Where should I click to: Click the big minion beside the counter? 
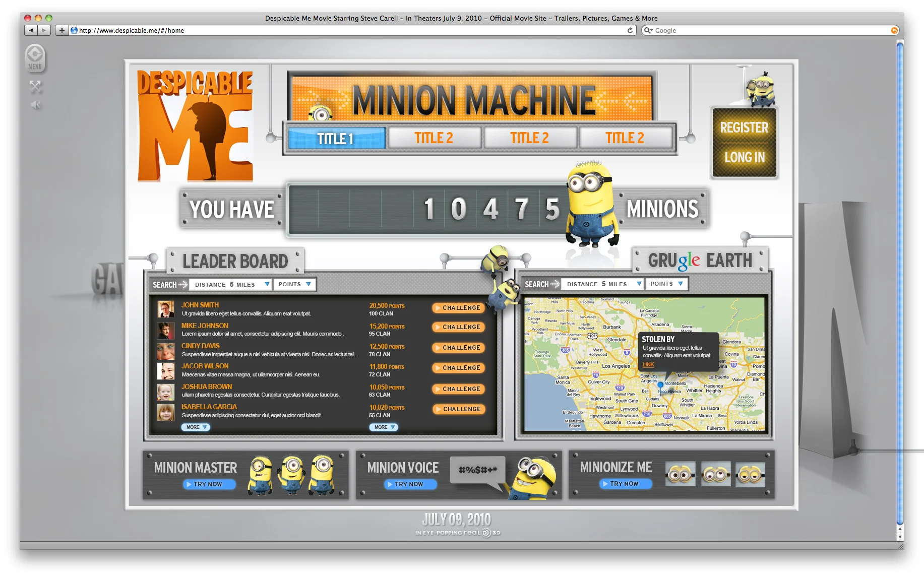click(x=592, y=204)
